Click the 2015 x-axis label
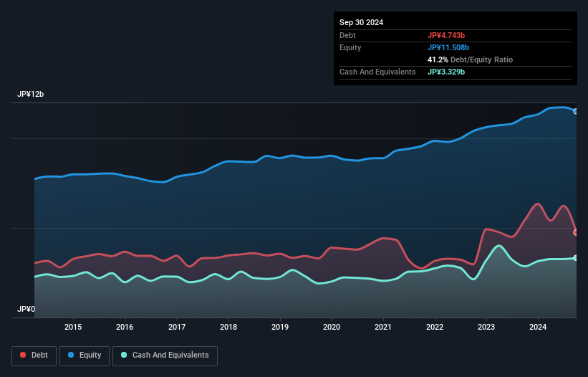Screen dimensions: 588x377 point(73,327)
